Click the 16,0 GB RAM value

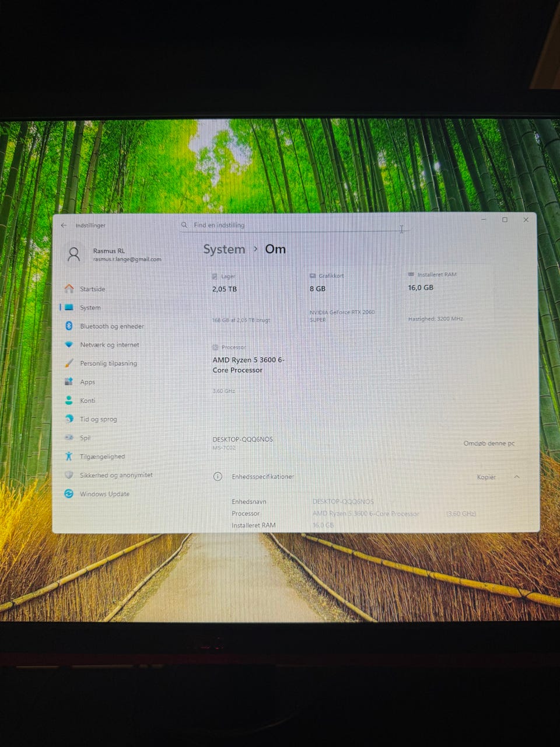pos(421,288)
